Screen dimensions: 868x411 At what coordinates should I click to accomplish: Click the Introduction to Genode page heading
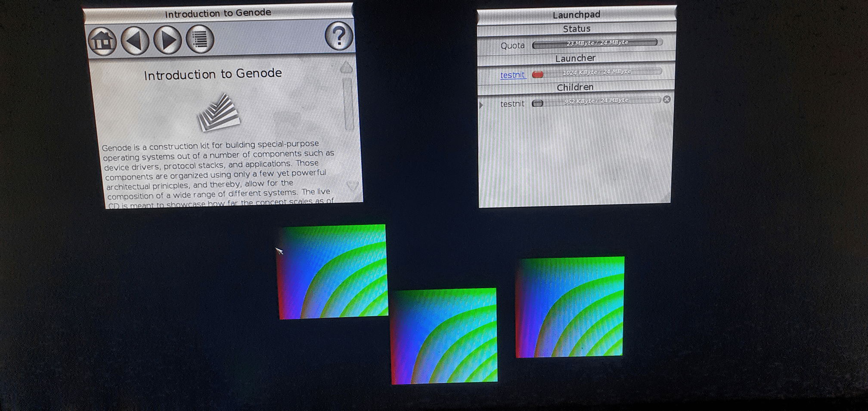coord(213,74)
